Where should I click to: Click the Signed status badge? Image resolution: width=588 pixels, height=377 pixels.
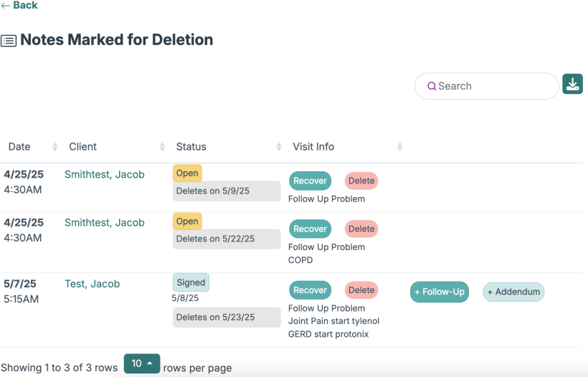[191, 282]
